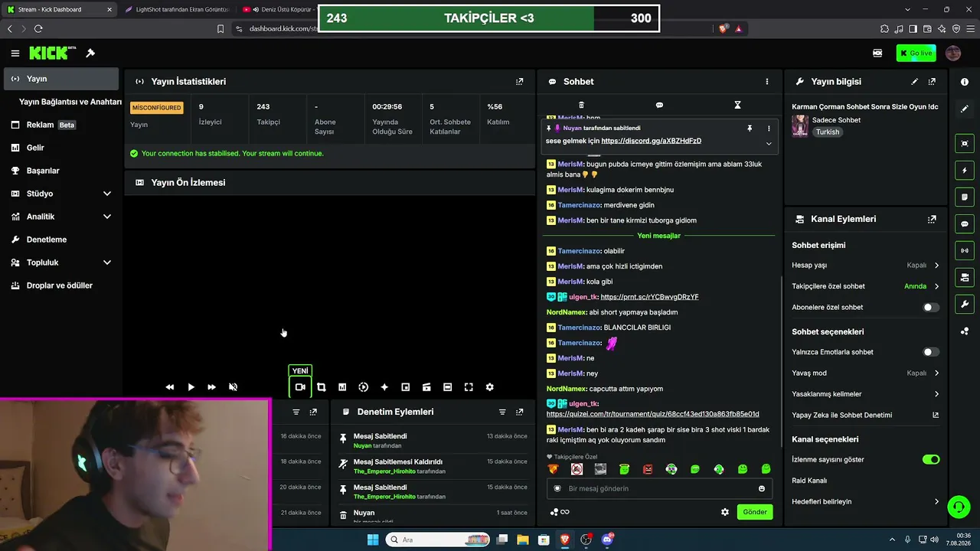Open the hamburger menu beside the Kick logo
This screenshot has width=980, height=551.
[x=15, y=54]
